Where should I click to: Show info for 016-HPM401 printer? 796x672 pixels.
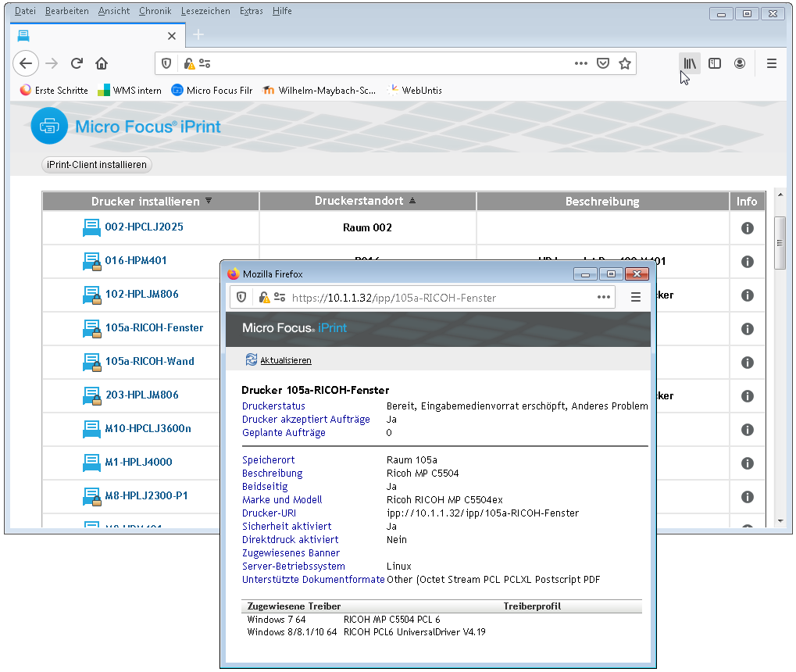[x=748, y=262]
